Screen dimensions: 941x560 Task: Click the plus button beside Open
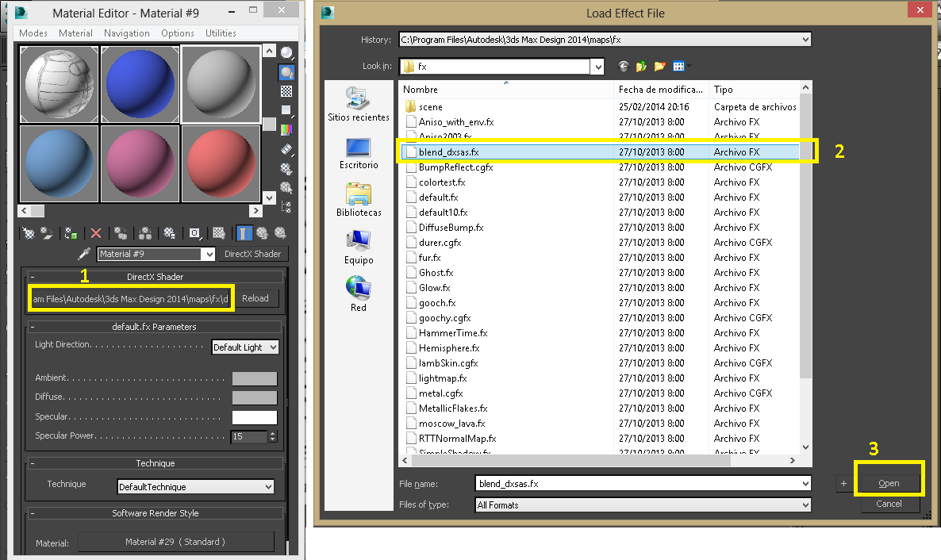[843, 483]
